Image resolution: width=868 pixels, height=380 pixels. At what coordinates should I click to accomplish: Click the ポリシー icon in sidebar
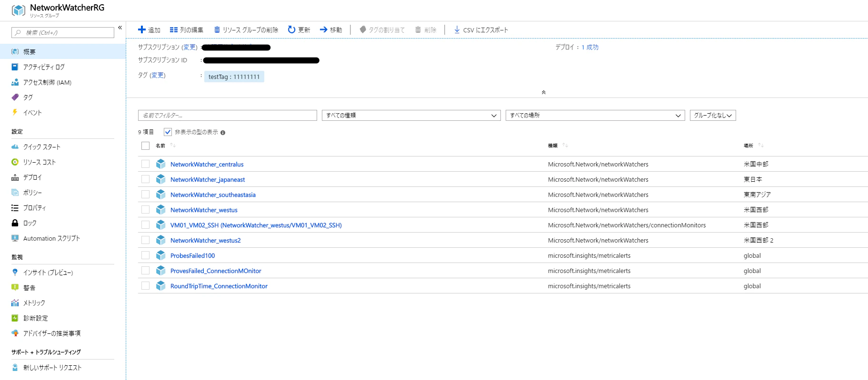[15, 193]
